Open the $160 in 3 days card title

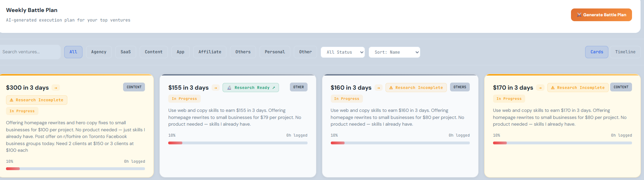tap(351, 88)
